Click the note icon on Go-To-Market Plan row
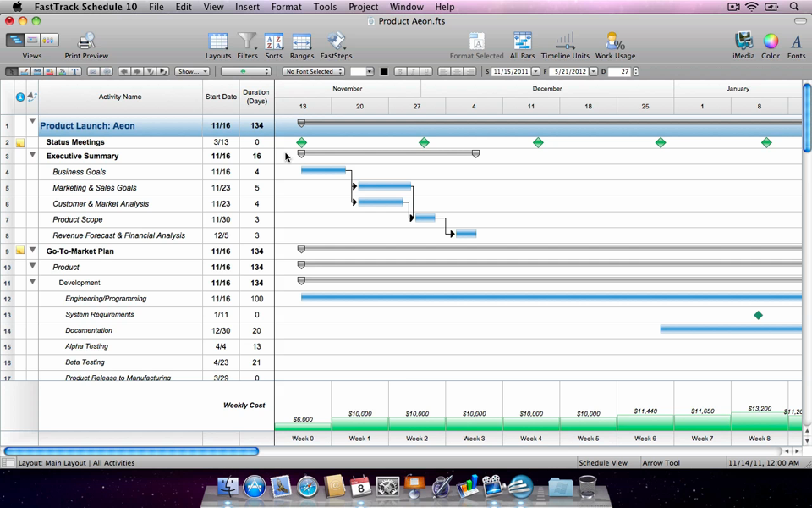Screen dimensions: 812x508 [20, 250]
